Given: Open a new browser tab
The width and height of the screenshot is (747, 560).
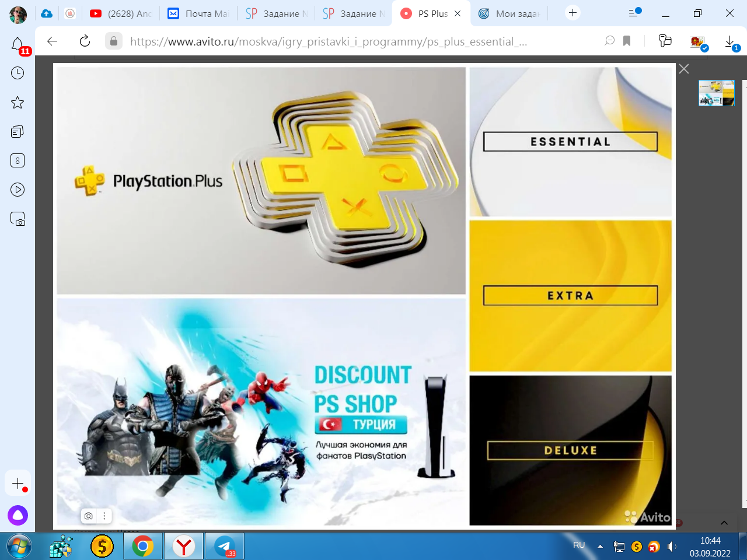Looking at the screenshot, I should (573, 13).
